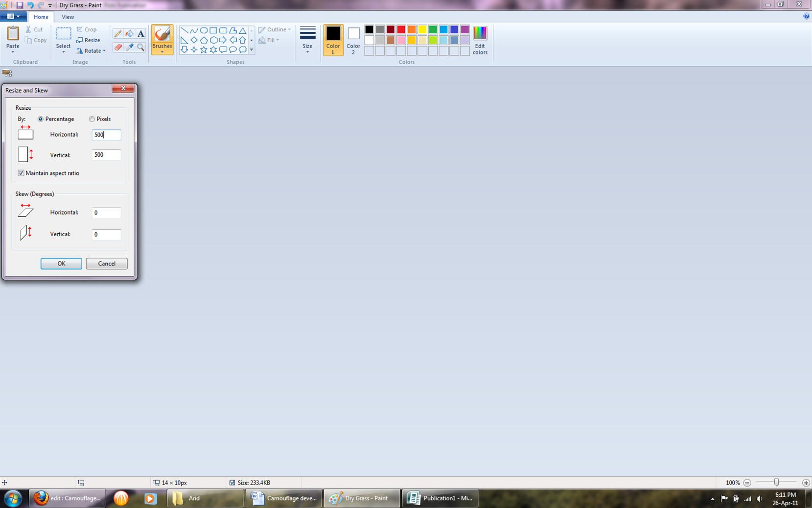Expand the Shapes gallery More arrow

point(252,49)
